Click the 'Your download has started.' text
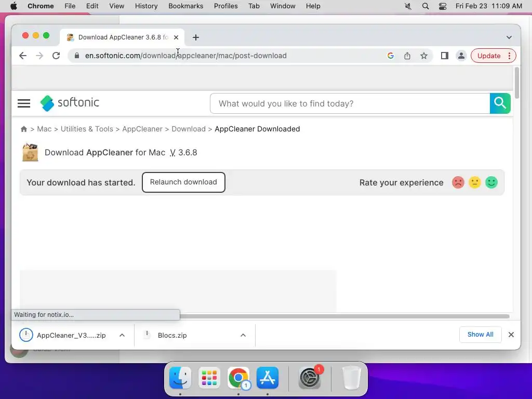 [x=81, y=182]
